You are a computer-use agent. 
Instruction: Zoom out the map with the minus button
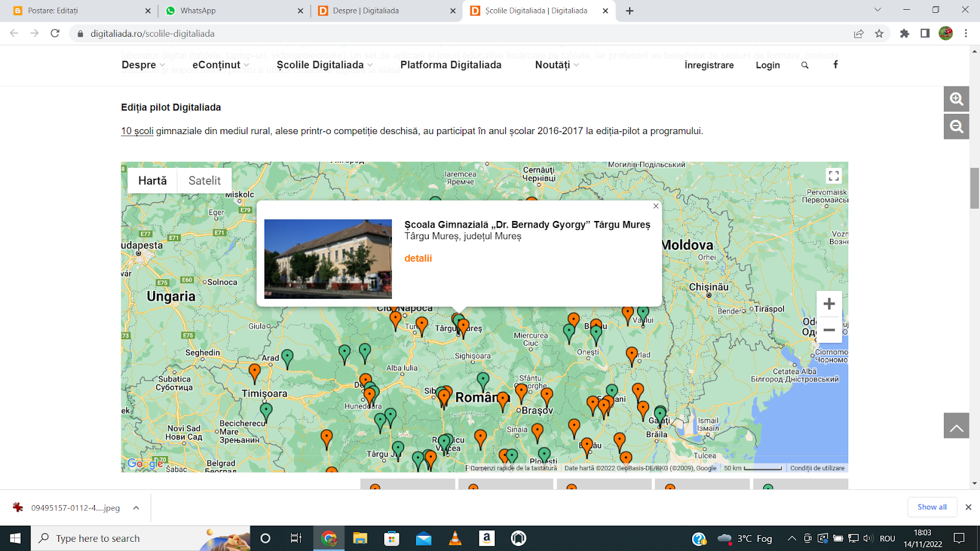(x=829, y=329)
